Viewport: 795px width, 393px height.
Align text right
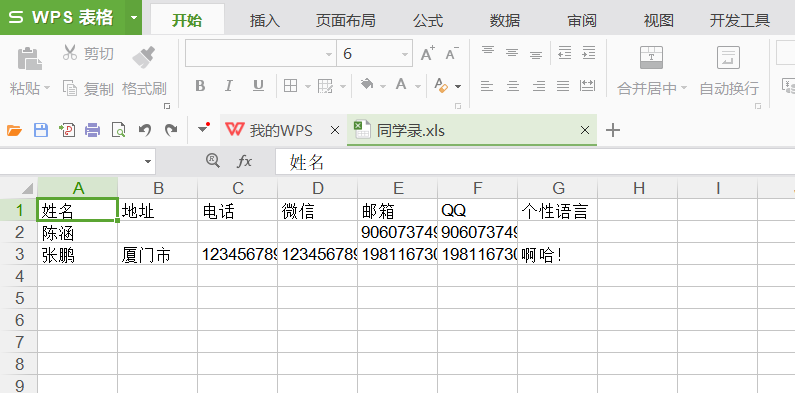pos(539,86)
